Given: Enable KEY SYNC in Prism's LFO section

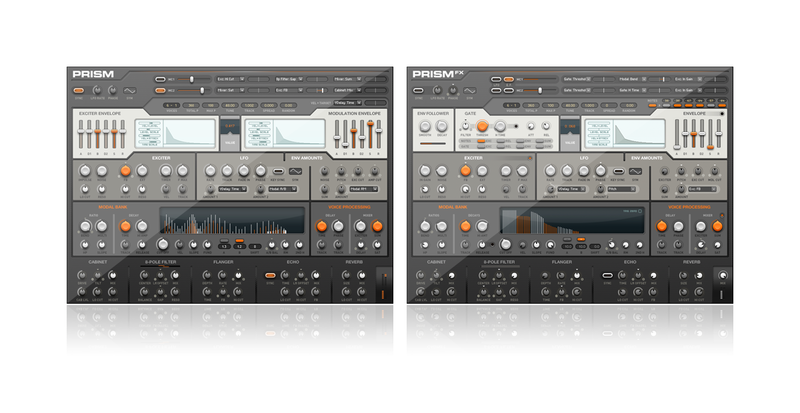Looking at the screenshot, I should coord(278,172).
